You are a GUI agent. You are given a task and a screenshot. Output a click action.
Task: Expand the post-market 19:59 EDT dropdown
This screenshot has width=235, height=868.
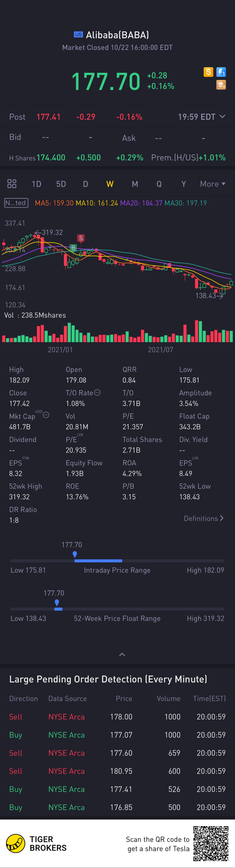coord(201,117)
